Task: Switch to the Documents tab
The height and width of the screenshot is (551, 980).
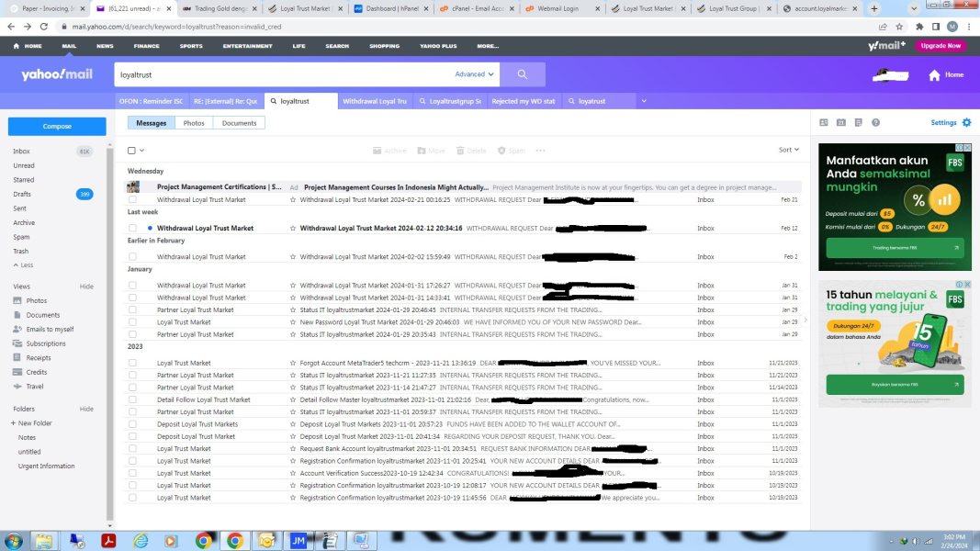Action: [240, 123]
